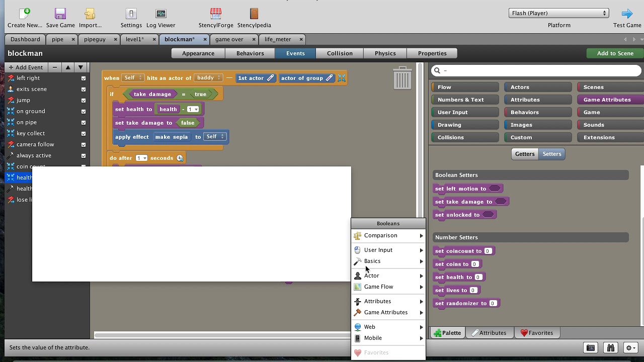Click the collision icon on the when block
Image resolution: width=644 pixels, height=362 pixels.
coord(342,78)
